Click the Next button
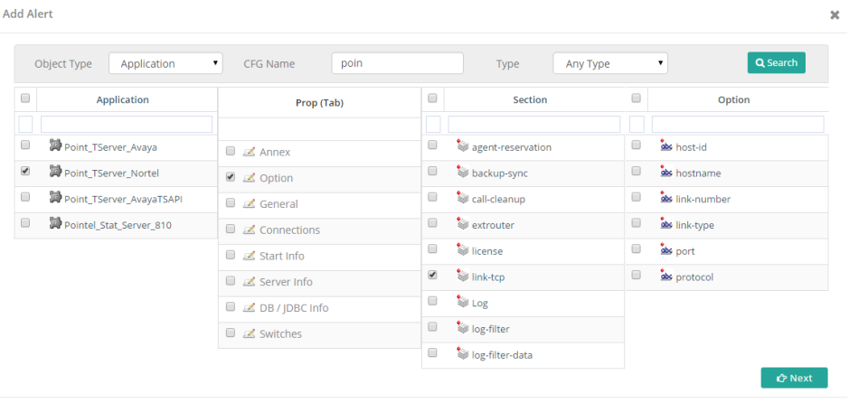The width and height of the screenshot is (868, 403). click(x=794, y=378)
